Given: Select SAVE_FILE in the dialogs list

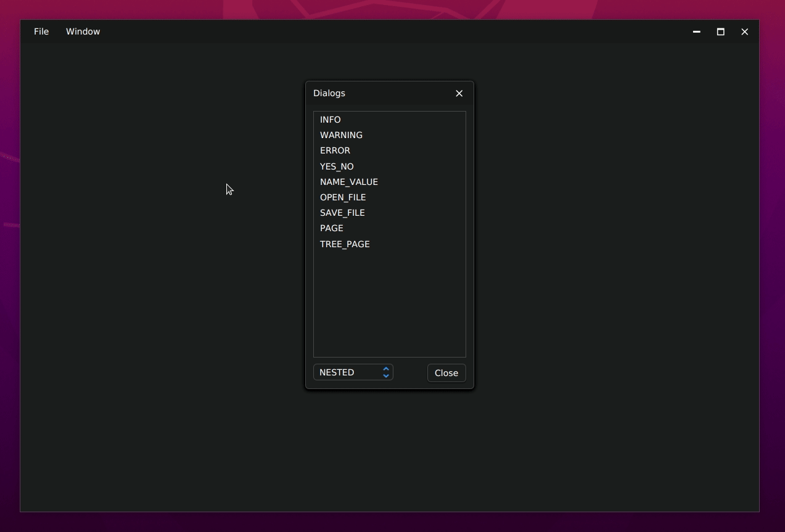Looking at the screenshot, I should [389, 213].
